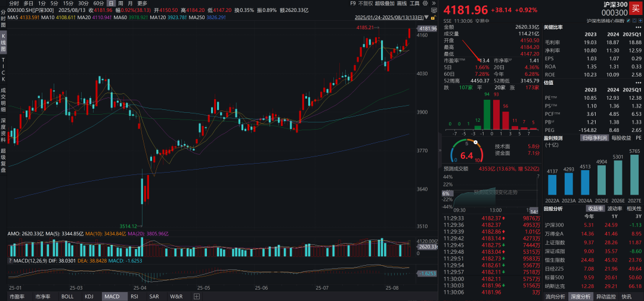Image resolution: width=644 pixels, height=301 pixels.
Task: Click the 6% marker on volume forecast
Action: [x=445, y=193]
